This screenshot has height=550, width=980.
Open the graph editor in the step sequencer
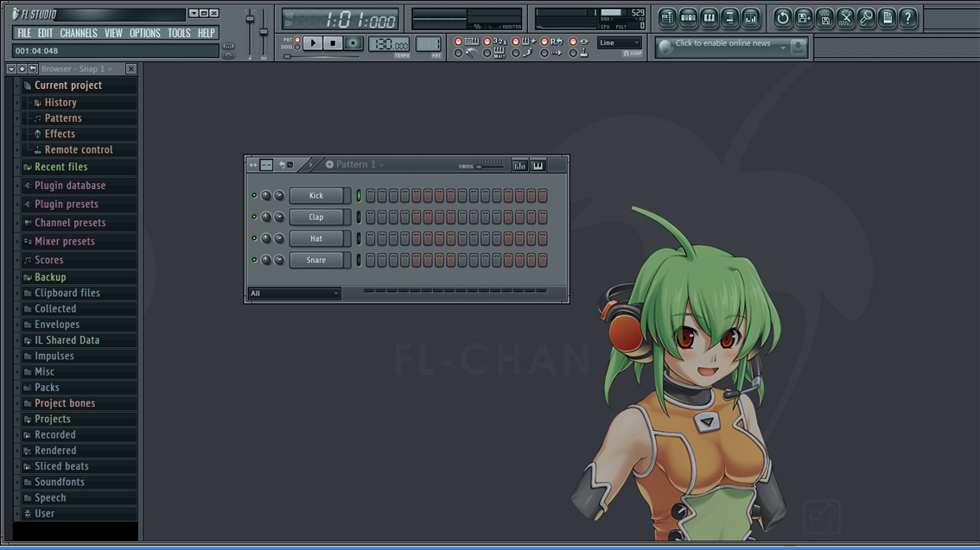coord(519,164)
